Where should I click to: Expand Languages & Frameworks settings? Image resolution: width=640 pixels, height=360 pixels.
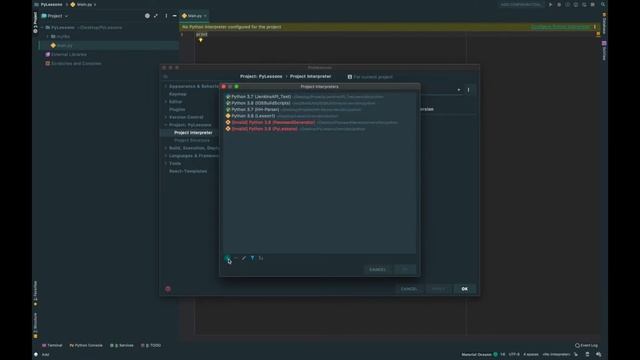[166, 156]
